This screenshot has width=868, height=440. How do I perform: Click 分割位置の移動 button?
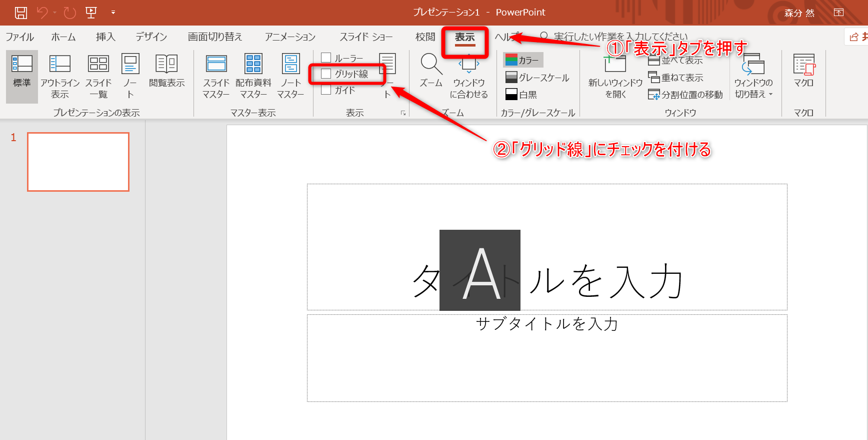685,95
